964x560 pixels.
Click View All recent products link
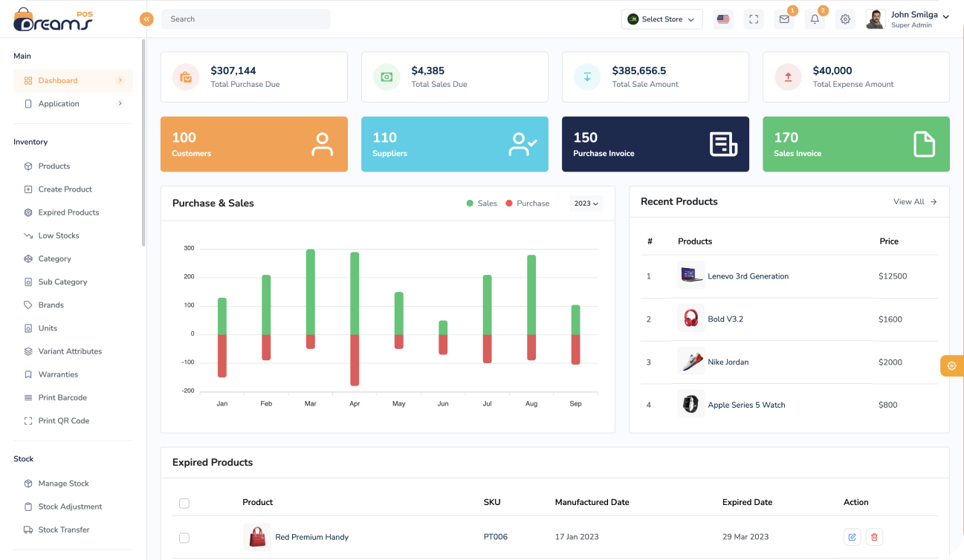click(x=914, y=202)
